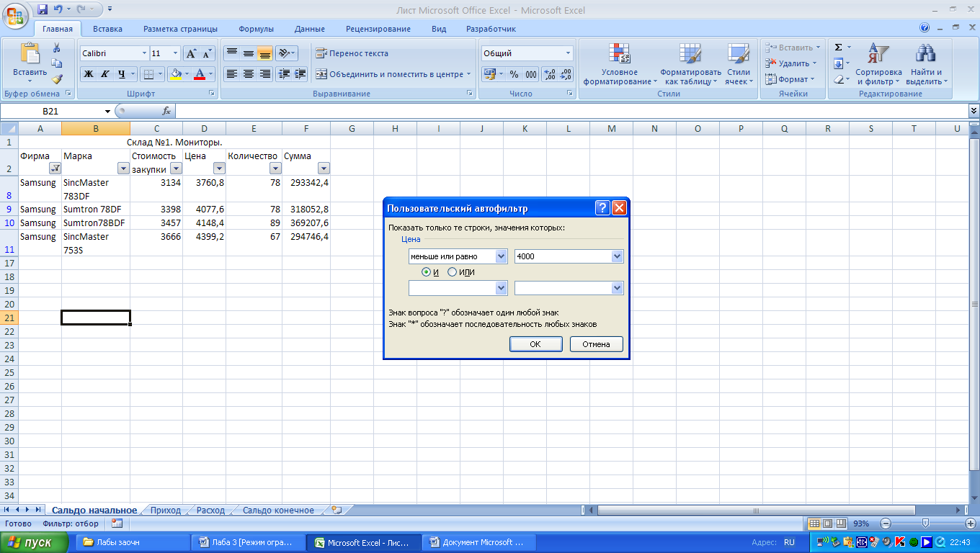The width and height of the screenshot is (980, 553).
Task: Switch to the Сальдо конечное sheet tab
Action: click(x=278, y=510)
